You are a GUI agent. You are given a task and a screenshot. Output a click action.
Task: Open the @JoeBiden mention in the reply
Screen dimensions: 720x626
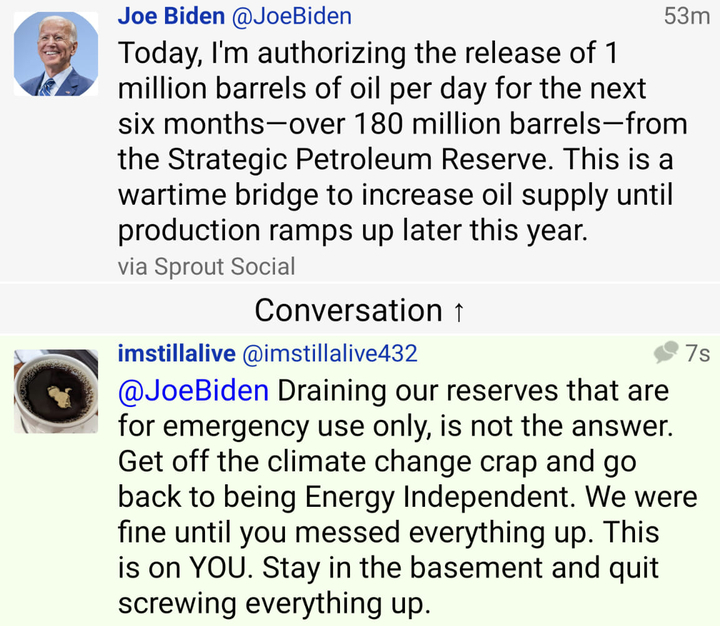coord(193,390)
